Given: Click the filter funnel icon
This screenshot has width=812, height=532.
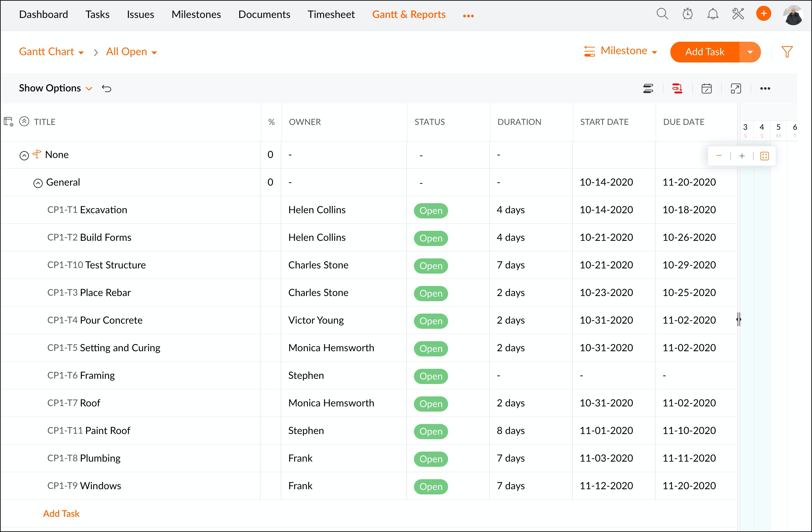Looking at the screenshot, I should click(x=787, y=52).
